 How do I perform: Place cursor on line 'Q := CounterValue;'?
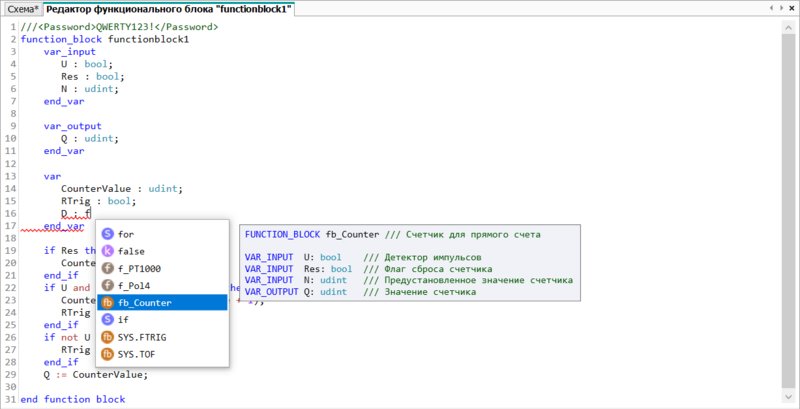coord(95,375)
